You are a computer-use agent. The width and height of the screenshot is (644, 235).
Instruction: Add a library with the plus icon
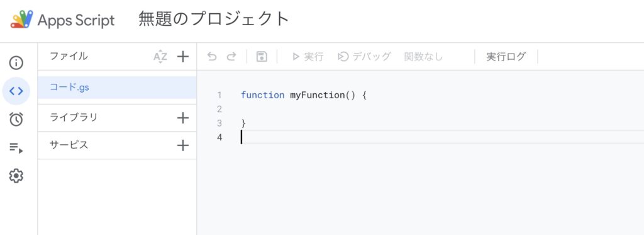183,118
